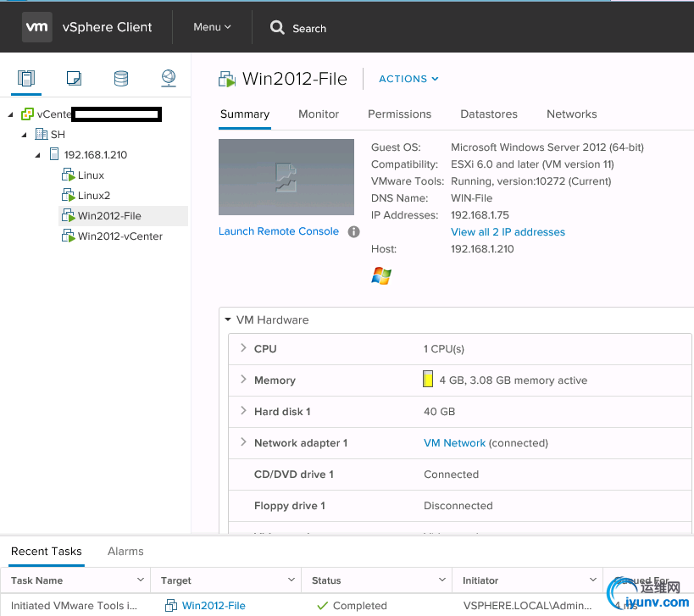Open the Storage datastore view icon
The width and height of the screenshot is (694, 616).
tap(121, 78)
